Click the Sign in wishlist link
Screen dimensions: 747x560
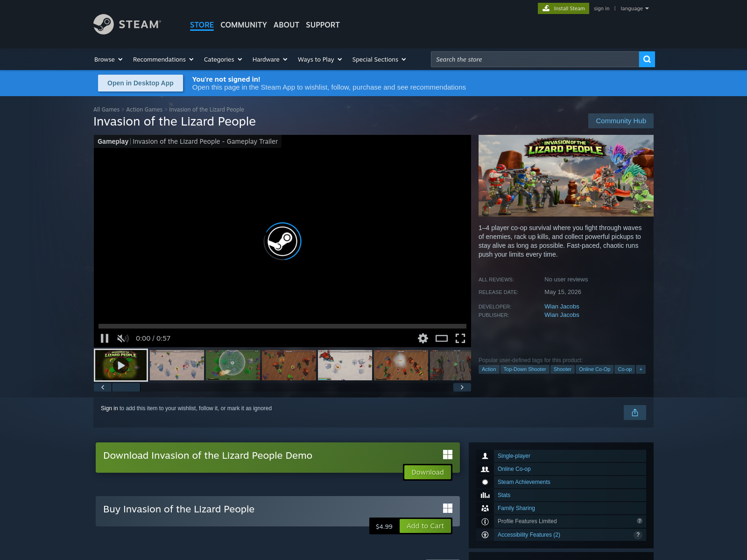click(x=109, y=408)
